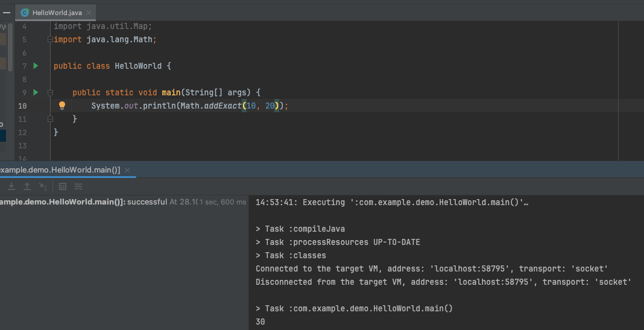Image resolution: width=644 pixels, height=330 pixels.
Task: Click the '1 sec, 600 ms' duration text
Action: coord(223,202)
